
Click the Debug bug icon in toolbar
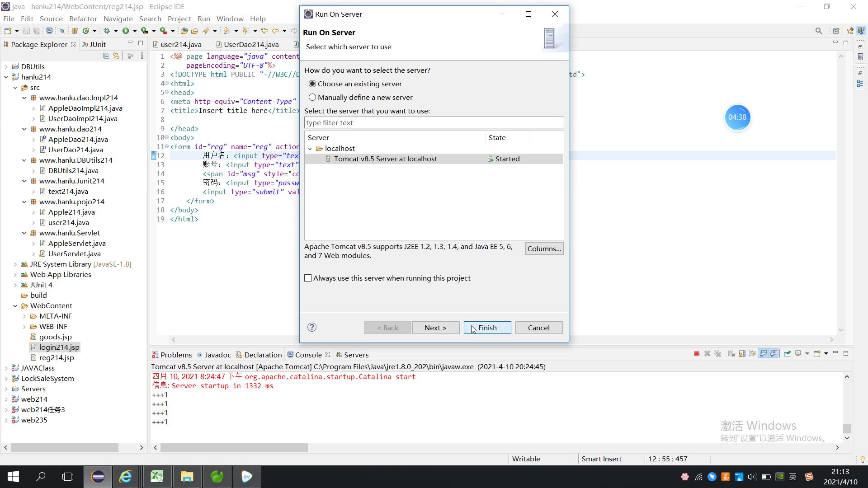pyautogui.click(x=107, y=31)
